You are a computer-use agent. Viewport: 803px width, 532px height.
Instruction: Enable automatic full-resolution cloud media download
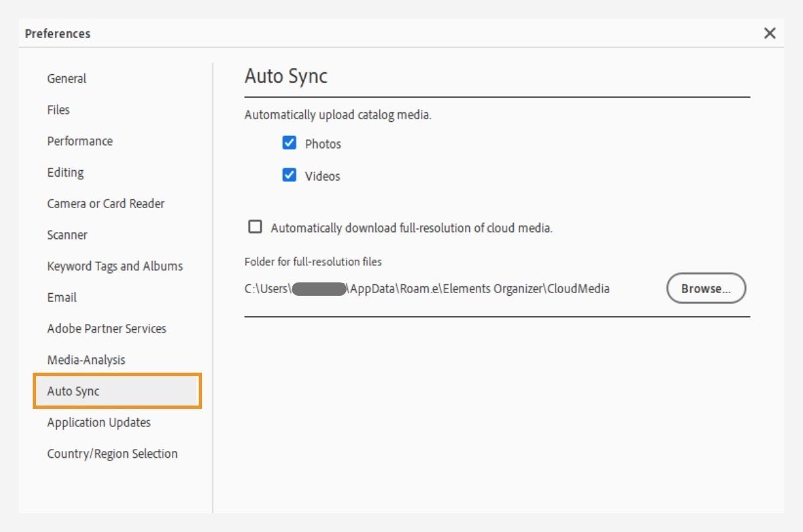(255, 227)
